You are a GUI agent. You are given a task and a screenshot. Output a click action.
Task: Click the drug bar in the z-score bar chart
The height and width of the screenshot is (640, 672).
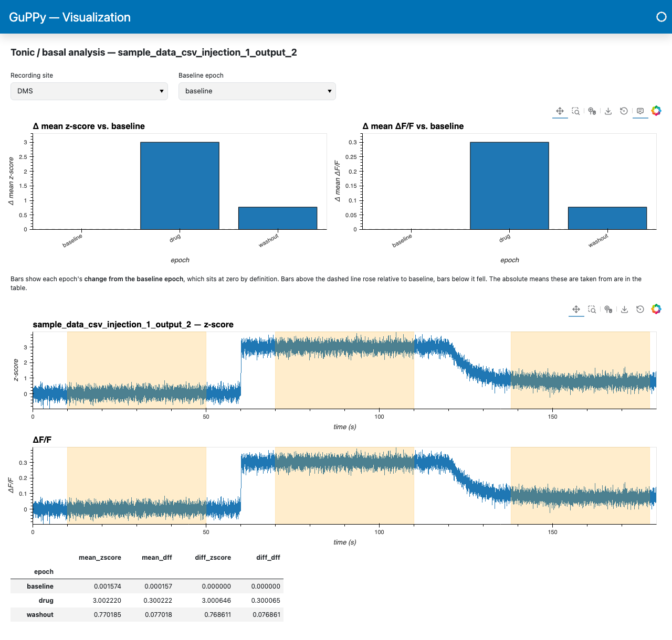pos(180,186)
